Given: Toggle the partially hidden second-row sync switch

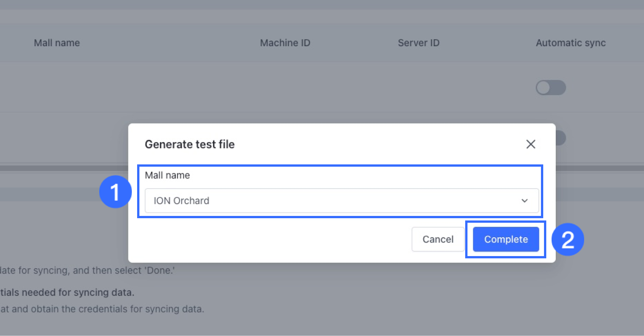Looking at the screenshot, I should pos(561,138).
